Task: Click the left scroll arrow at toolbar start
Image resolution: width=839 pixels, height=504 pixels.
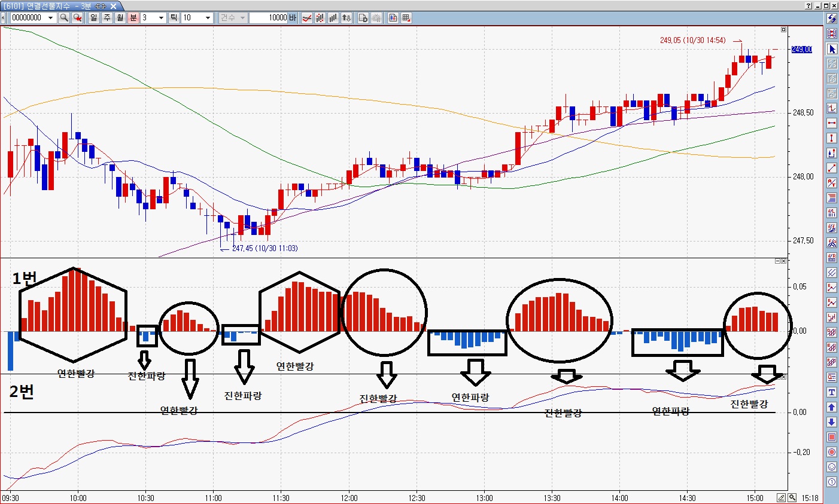Action: (3, 18)
